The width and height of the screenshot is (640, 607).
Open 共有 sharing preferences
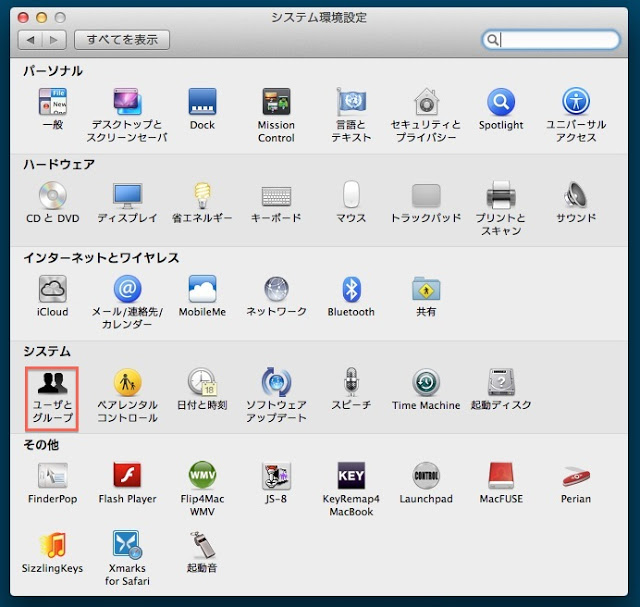[x=426, y=296]
